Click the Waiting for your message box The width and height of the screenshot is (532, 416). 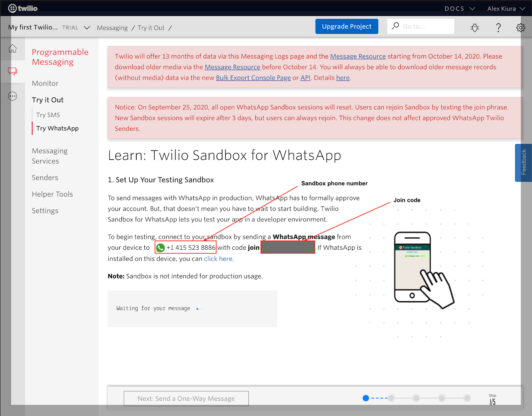pyautogui.click(x=193, y=309)
